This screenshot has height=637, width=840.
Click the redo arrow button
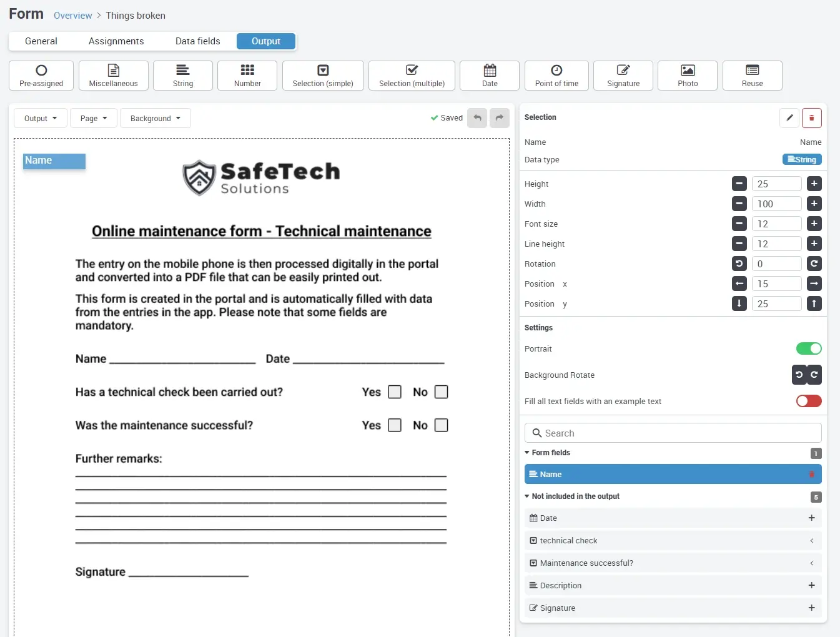pos(499,118)
